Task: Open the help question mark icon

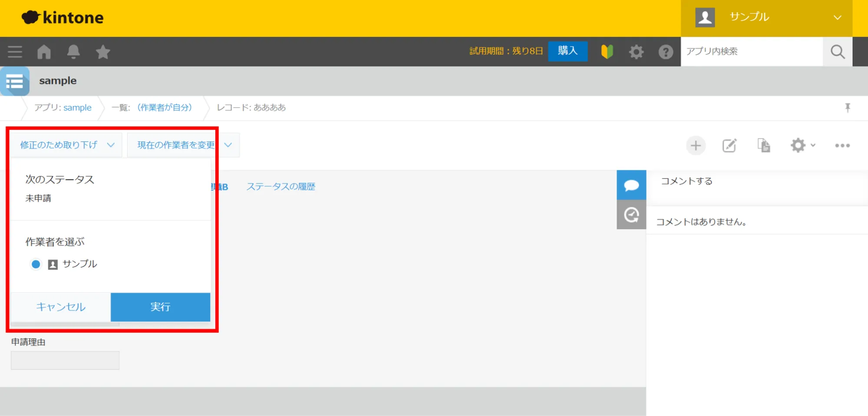Action: click(665, 52)
